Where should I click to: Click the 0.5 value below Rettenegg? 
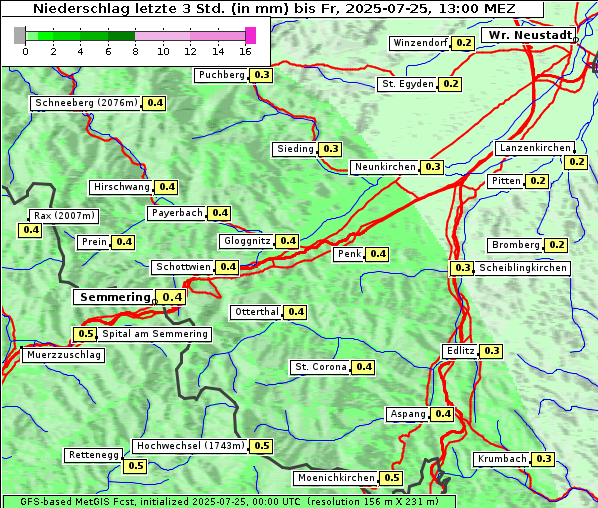click(x=135, y=466)
